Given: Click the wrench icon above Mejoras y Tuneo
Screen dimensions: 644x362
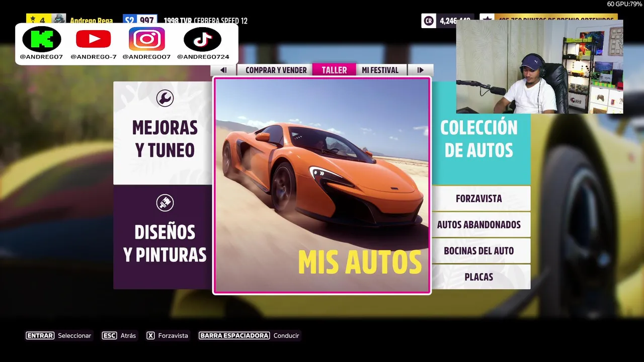Looking at the screenshot, I should pos(165,98).
